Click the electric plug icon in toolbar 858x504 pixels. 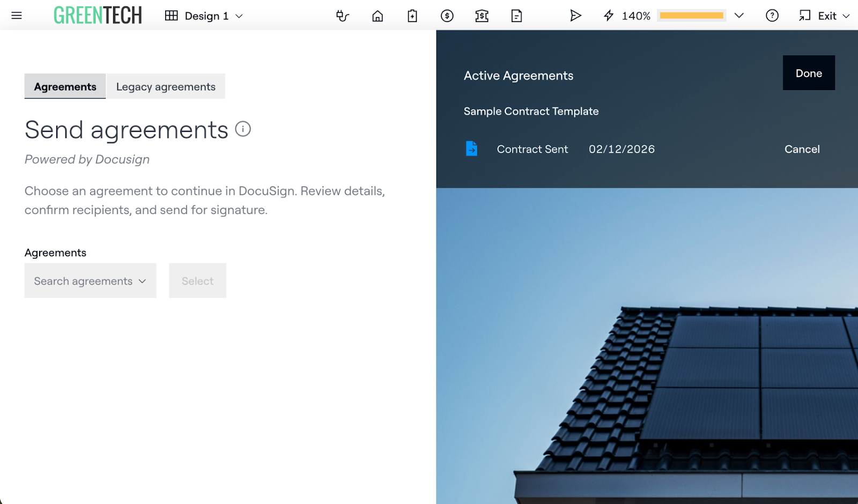coord(342,16)
